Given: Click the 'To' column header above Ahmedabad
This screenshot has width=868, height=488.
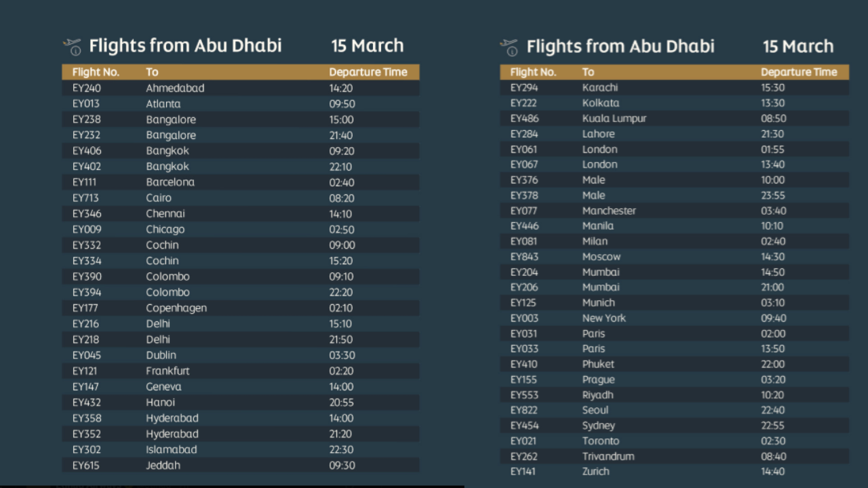Looking at the screenshot, I should 152,72.
